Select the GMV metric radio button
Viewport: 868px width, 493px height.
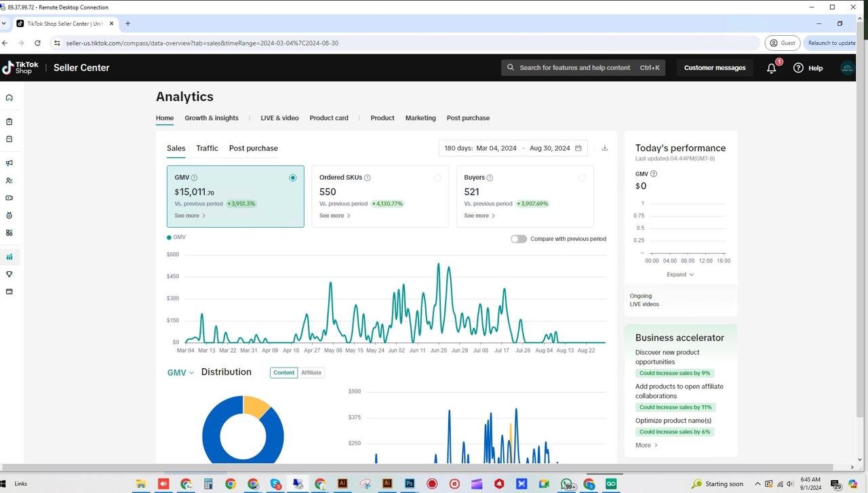(293, 178)
